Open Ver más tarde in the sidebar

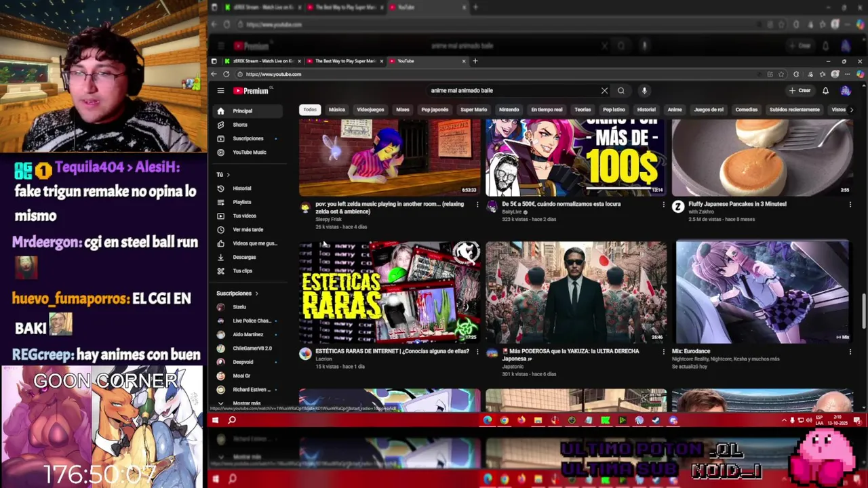(x=247, y=229)
